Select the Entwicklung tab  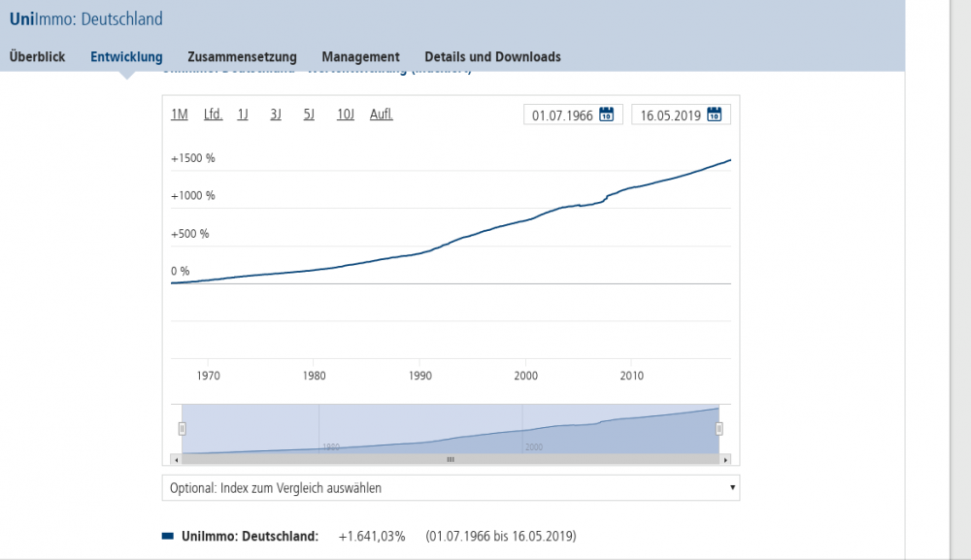126,56
